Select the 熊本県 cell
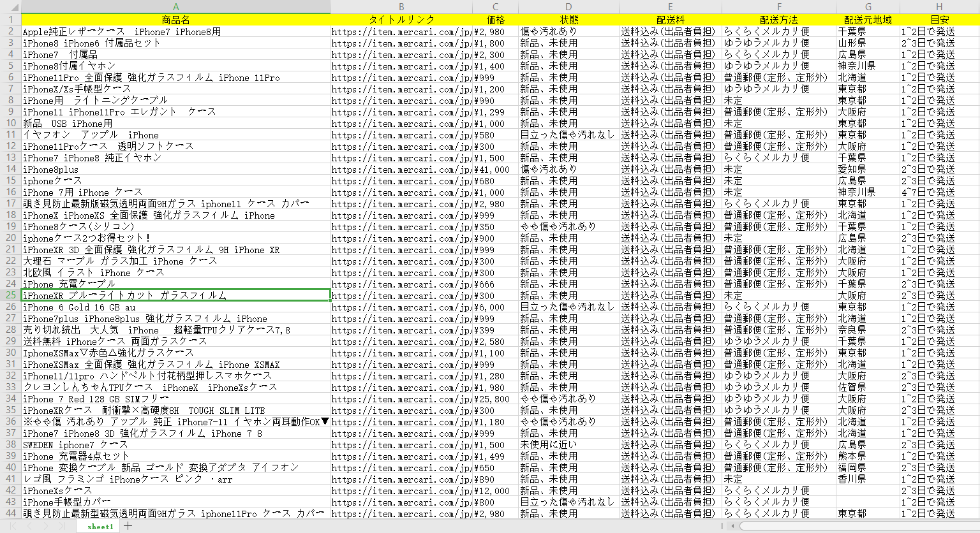 pos(852,456)
